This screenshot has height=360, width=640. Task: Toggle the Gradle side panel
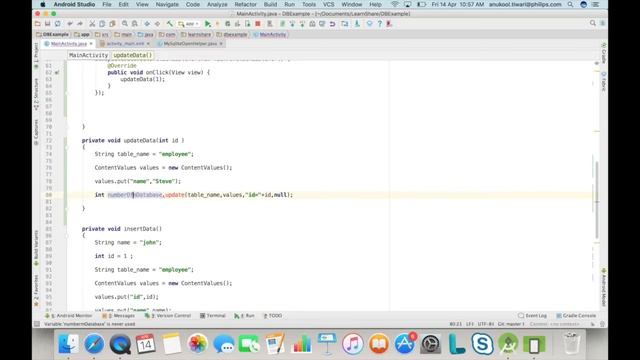coord(603,53)
